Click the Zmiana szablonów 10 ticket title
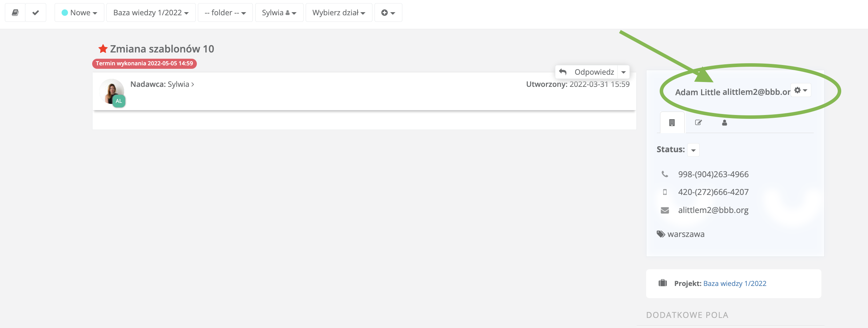Image resolution: width=868 pixels, height=328 pixels. (162, 49)
